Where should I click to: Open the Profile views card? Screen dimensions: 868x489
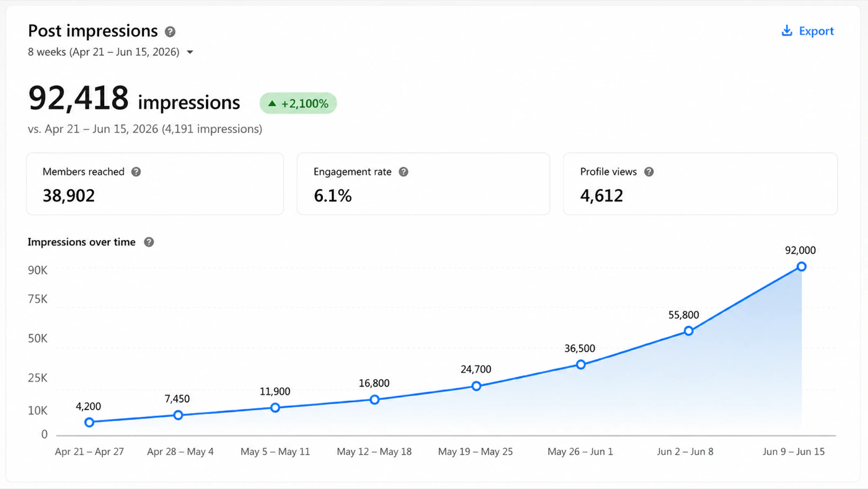(x=701, y=184)
